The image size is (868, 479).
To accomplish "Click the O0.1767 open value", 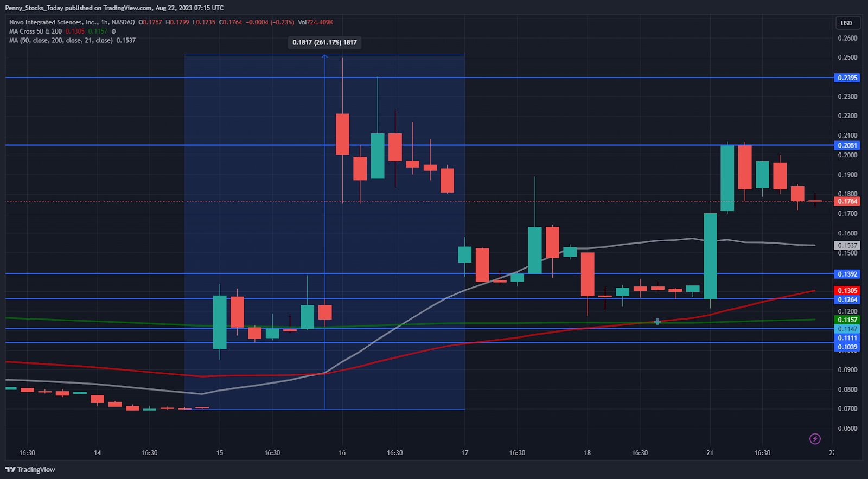I will pos(150,22).
